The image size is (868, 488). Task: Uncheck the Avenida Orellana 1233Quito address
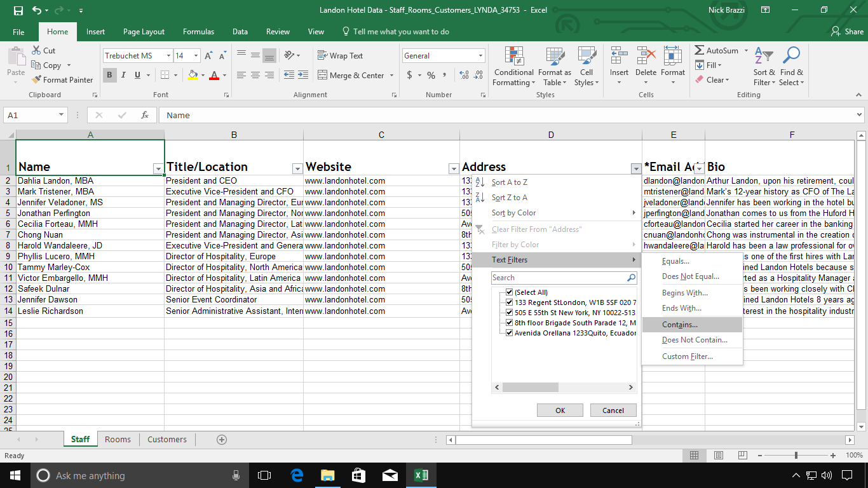pos(509,332)
